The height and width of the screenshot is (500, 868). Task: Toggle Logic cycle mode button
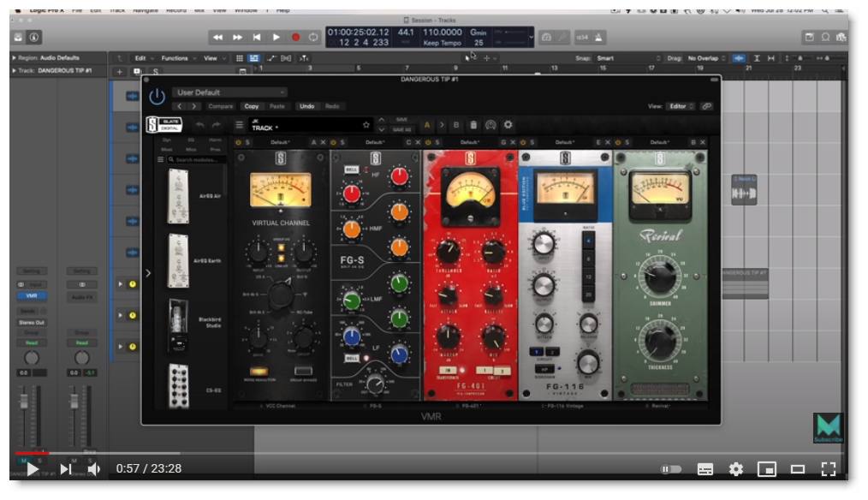coord(313,37)
